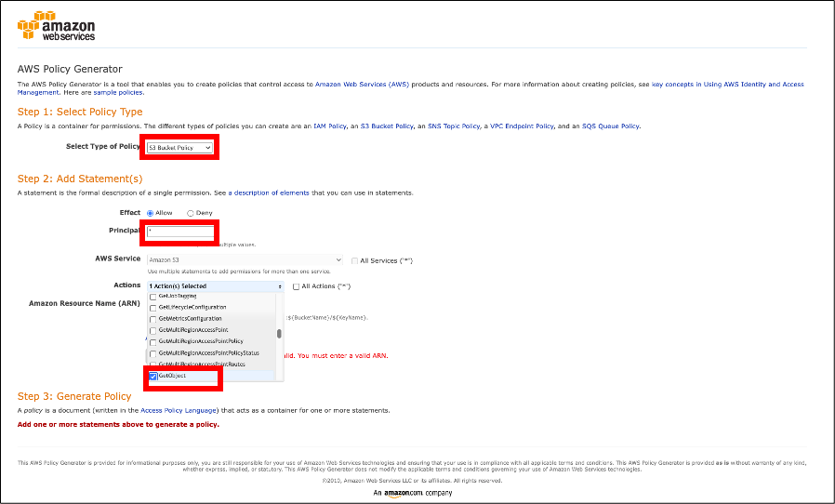The height and width of the screenshot is (504, 835).
Task: Check the GetMetricsConfiguration action
Action: (152, 319)
